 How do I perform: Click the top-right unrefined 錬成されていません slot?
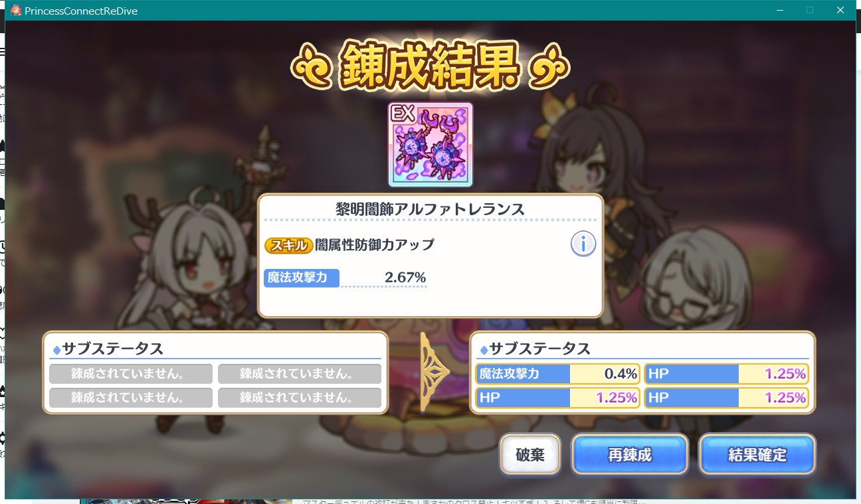(x=300, y=374)
